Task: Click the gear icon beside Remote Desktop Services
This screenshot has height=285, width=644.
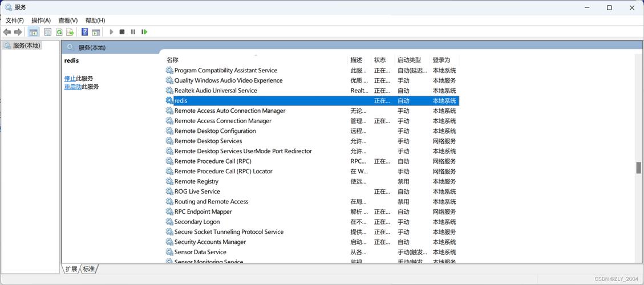Action: coord(169,141)
